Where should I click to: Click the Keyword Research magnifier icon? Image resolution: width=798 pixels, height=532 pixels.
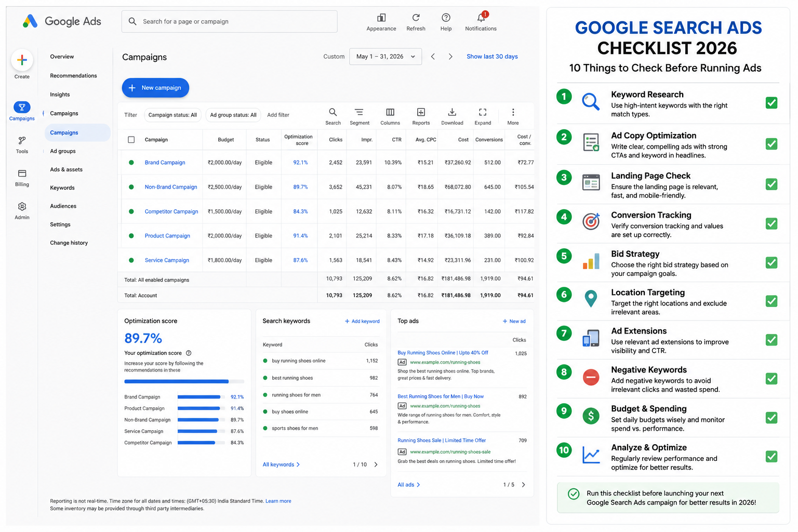[591, 101]
